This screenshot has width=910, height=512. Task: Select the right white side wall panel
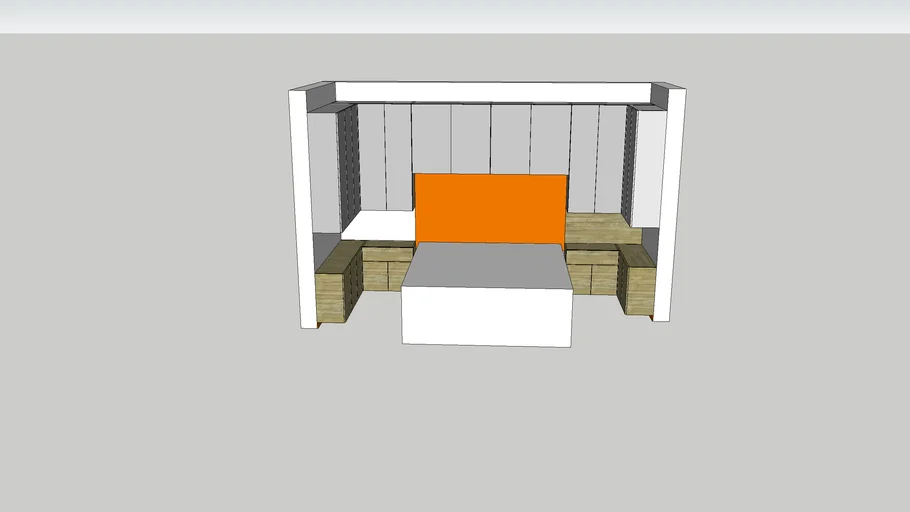click(x=671, y=204)
